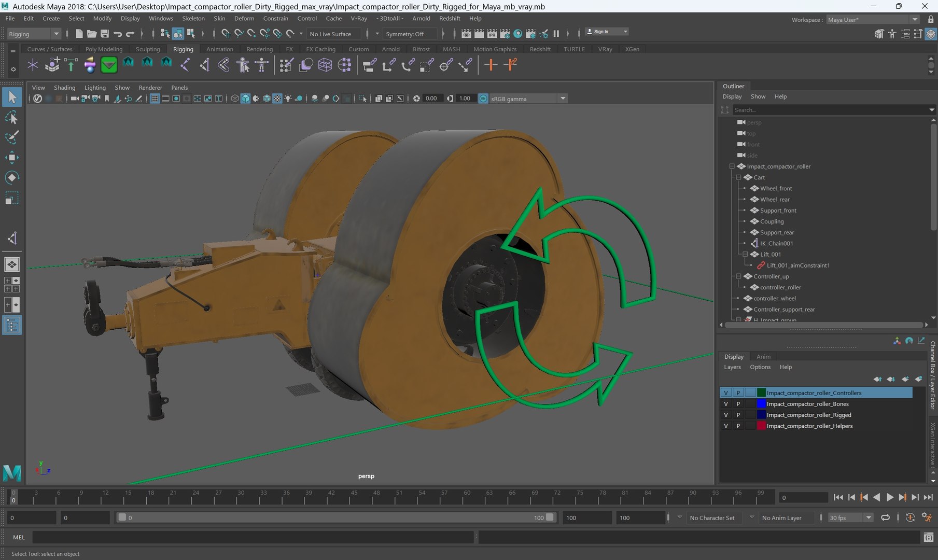Viewport: 938px width, 560px height.
Task: Open animation preferences icon near fps
Action: point(927,517)
